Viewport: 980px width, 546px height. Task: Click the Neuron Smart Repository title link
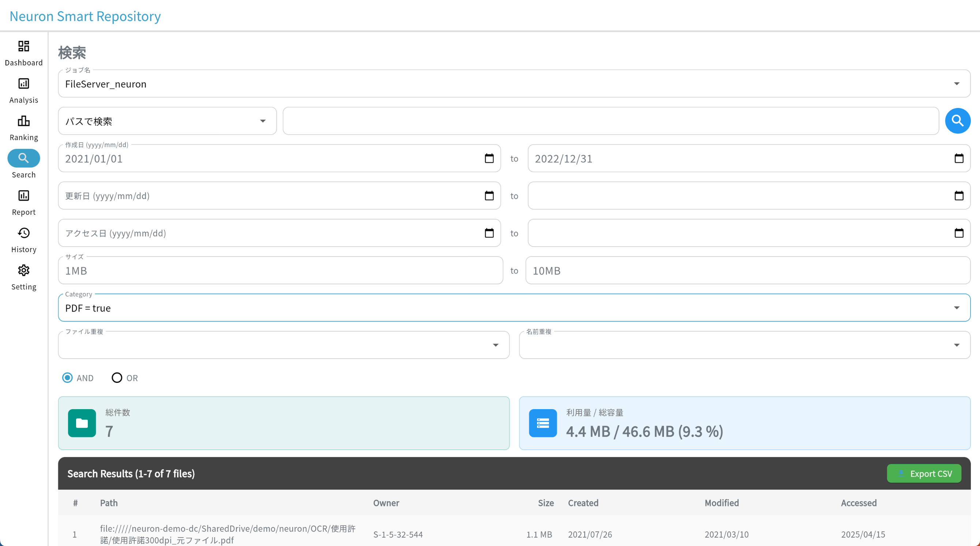click(85, 16)
